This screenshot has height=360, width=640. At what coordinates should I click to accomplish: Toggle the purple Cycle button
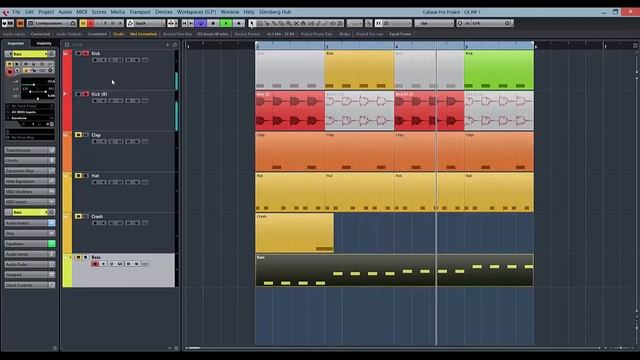(200, 23)
